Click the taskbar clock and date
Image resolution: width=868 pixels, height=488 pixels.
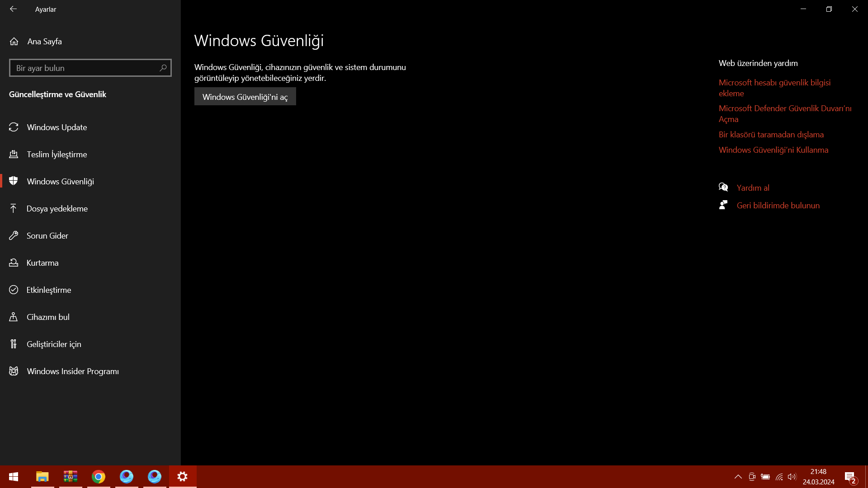818,477
